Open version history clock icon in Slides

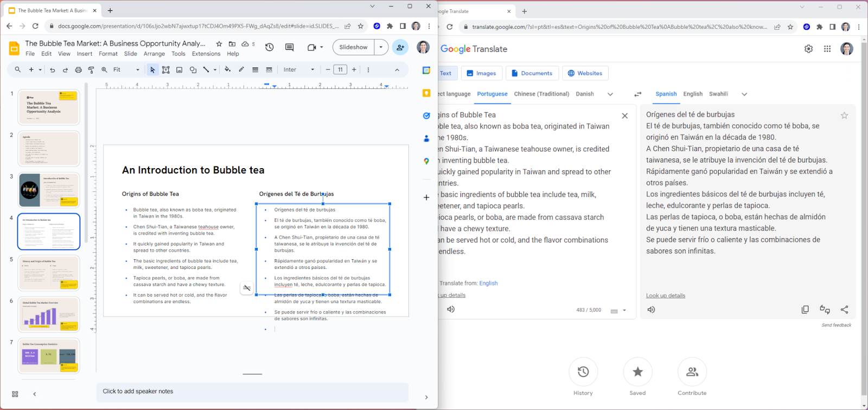point(270,47)
